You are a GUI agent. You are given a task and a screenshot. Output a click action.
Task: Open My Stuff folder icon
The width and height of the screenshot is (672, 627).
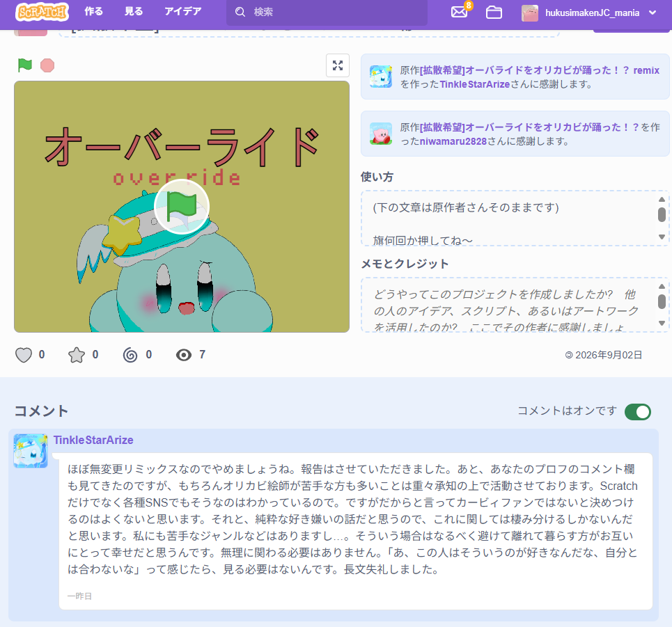pos(494,13)
